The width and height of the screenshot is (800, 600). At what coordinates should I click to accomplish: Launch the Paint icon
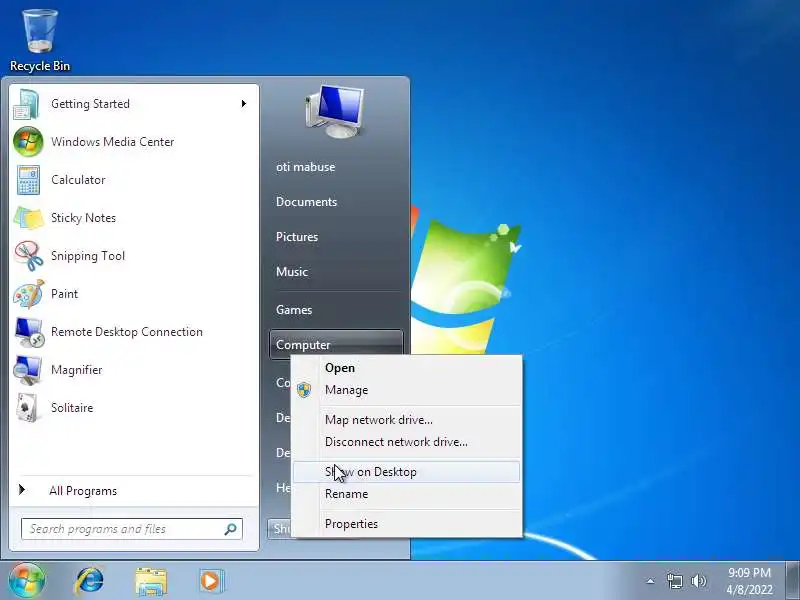[x=28, y=294]
